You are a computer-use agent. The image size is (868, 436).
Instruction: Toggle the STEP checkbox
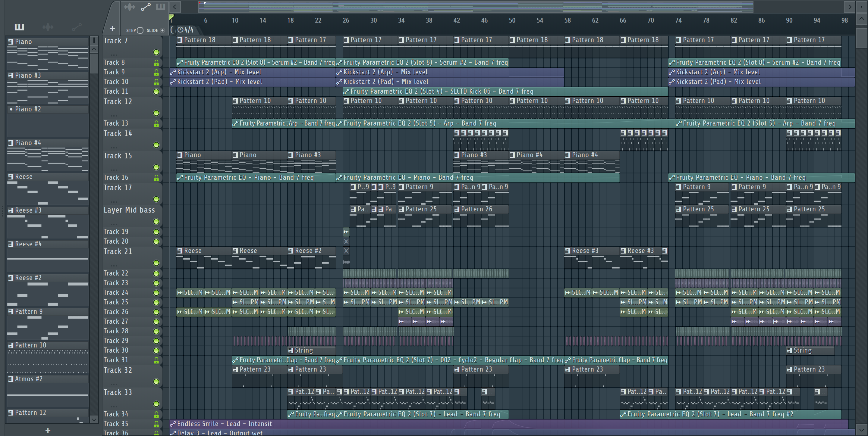pyautogui.click(x=140, y=30)
